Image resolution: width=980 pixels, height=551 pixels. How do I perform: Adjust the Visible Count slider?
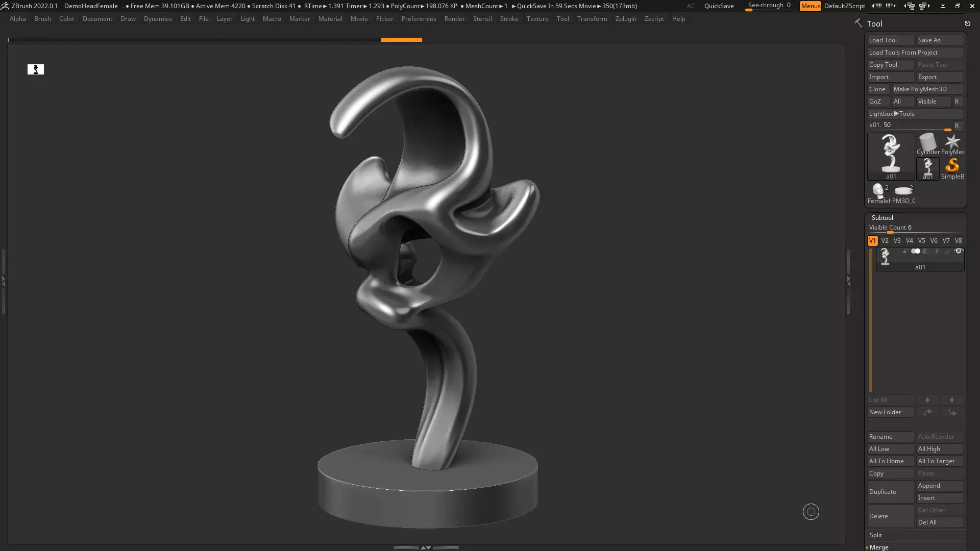coord(915,228)
